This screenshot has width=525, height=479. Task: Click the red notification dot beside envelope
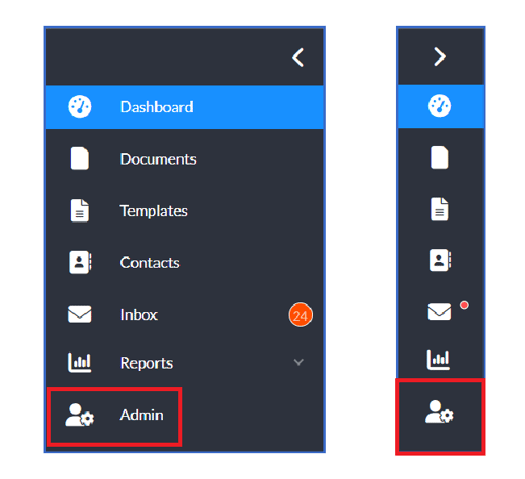[464, 305]
